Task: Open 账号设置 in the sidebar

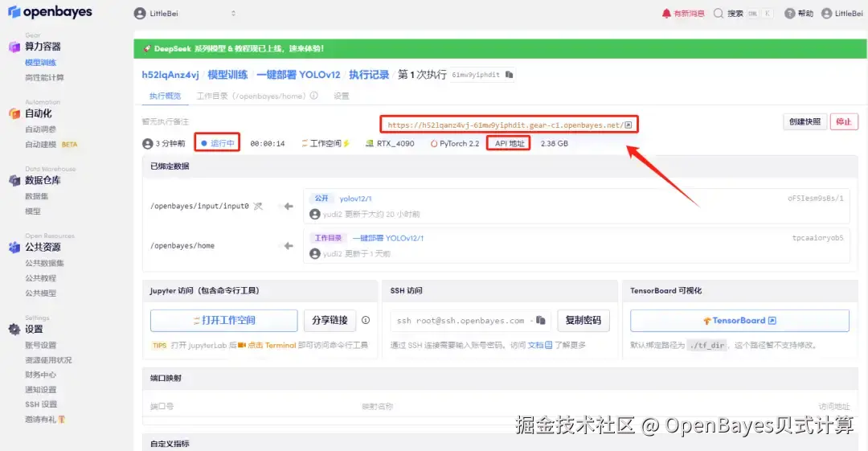Action: (40, 345)
